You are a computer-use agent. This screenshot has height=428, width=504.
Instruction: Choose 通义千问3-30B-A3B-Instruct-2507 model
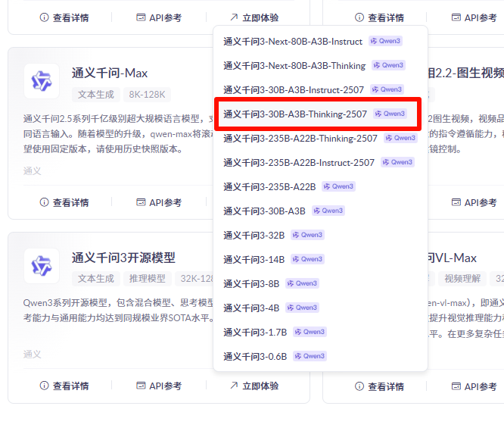[320, 89]
